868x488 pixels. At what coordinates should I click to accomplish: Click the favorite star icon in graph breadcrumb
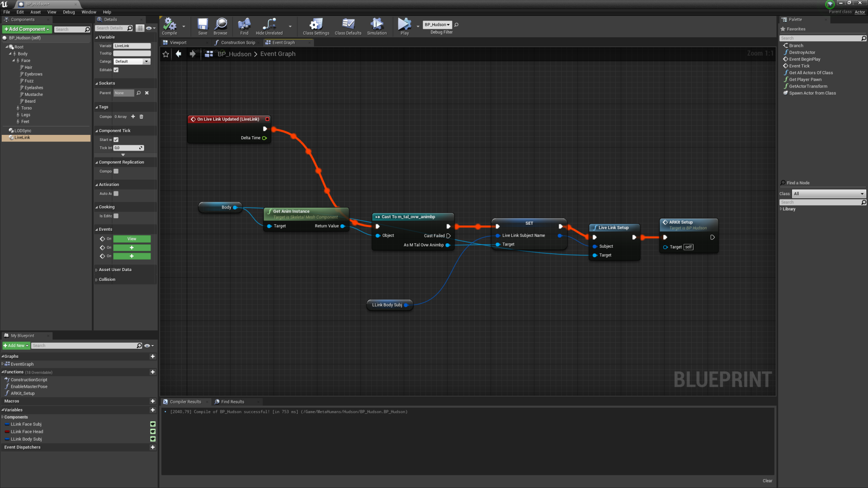click(165, 54)
